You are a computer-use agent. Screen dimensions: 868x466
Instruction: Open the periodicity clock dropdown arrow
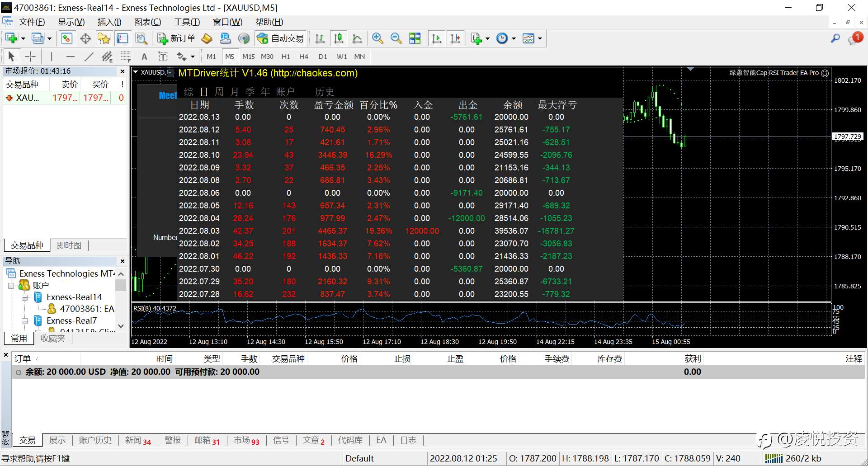(514, 39)
